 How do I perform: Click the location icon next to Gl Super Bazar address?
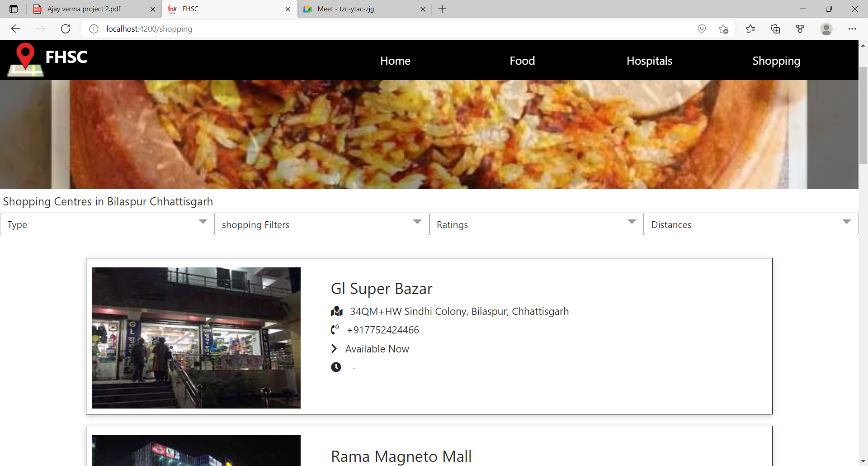click(x=336, y=311)
